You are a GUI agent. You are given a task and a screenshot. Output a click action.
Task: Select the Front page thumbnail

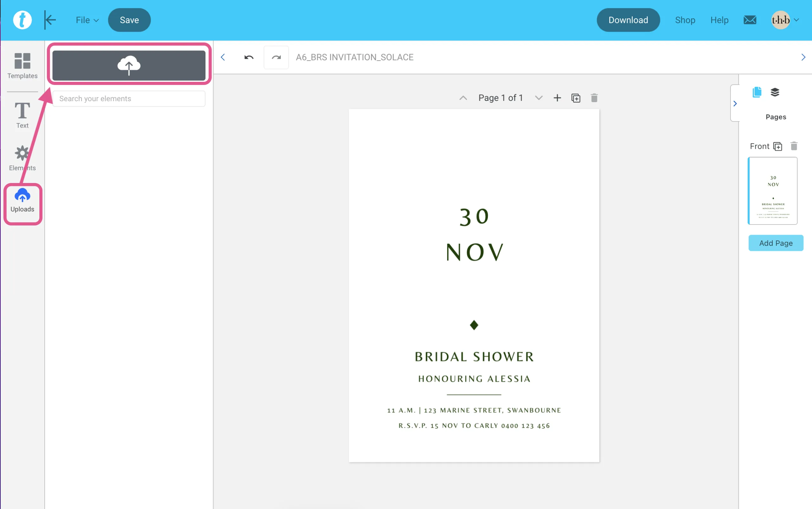[x=772, y=191]
